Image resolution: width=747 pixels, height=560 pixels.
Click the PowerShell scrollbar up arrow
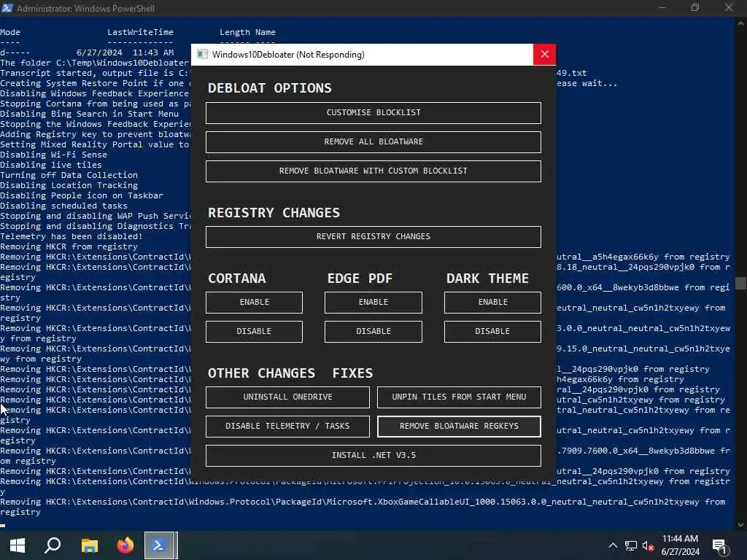(740, 23)
